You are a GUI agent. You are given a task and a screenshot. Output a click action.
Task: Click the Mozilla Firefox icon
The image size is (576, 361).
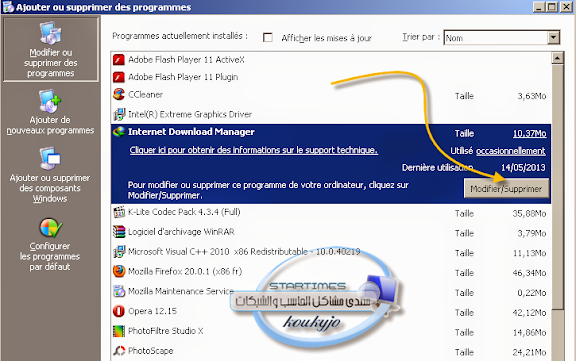pyautogui.click(x=119, y=271)
